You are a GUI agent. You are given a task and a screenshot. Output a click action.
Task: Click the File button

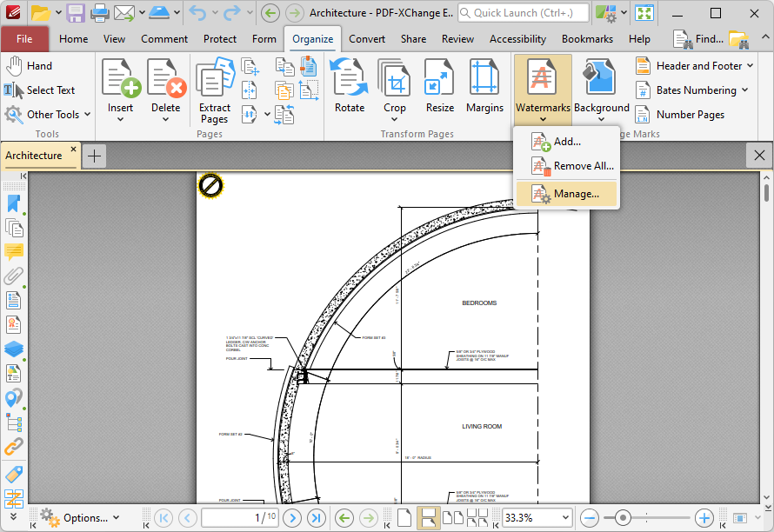24,39
